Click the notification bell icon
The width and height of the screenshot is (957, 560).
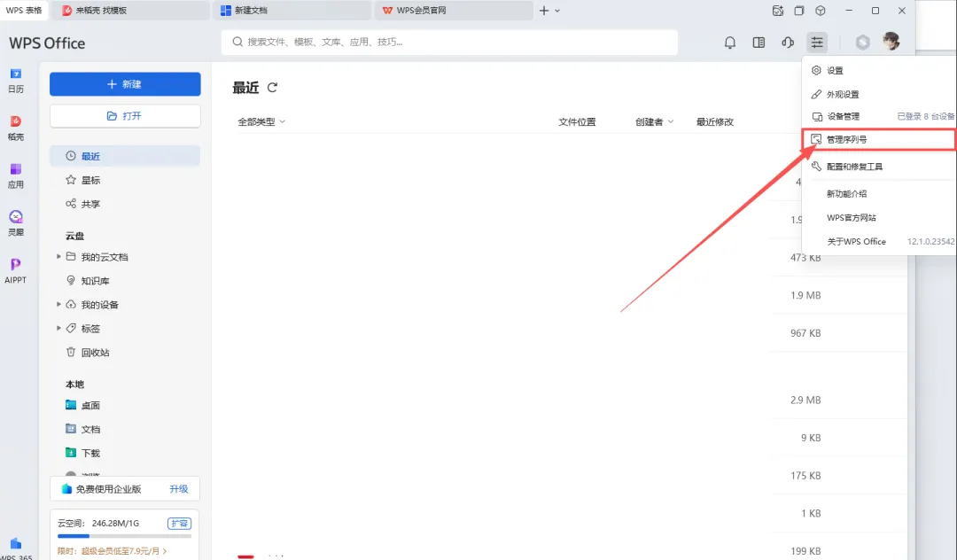730,43
